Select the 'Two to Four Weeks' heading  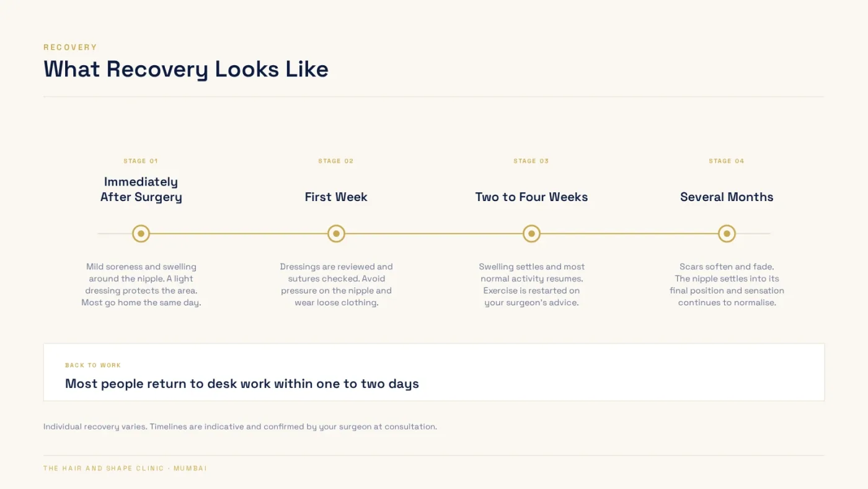point(531,197)
